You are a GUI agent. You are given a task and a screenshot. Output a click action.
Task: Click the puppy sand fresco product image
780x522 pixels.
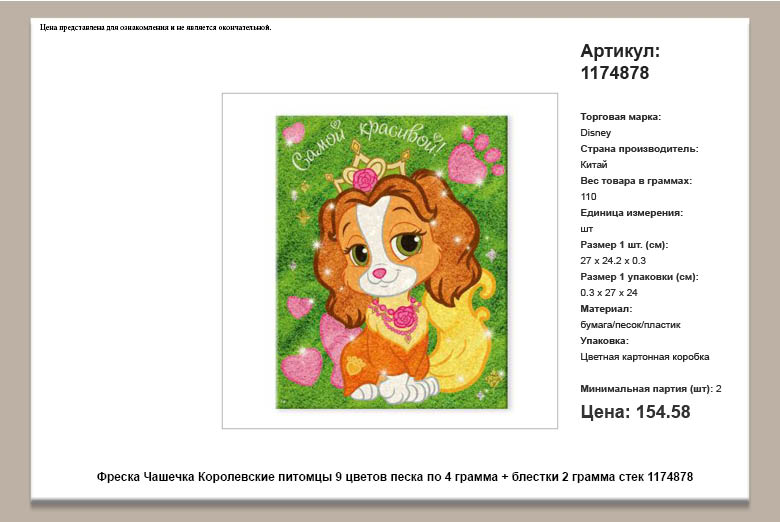(392, 262)
